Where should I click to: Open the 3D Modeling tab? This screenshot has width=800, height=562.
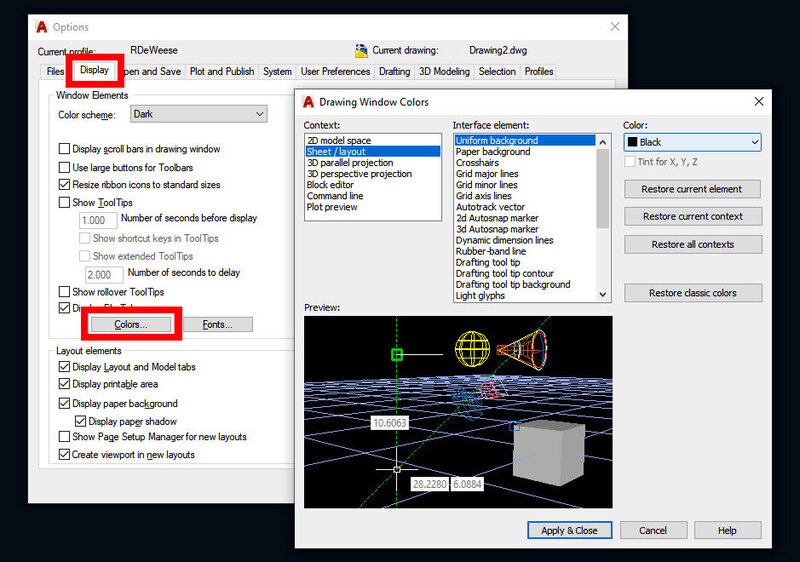point(444,71)
